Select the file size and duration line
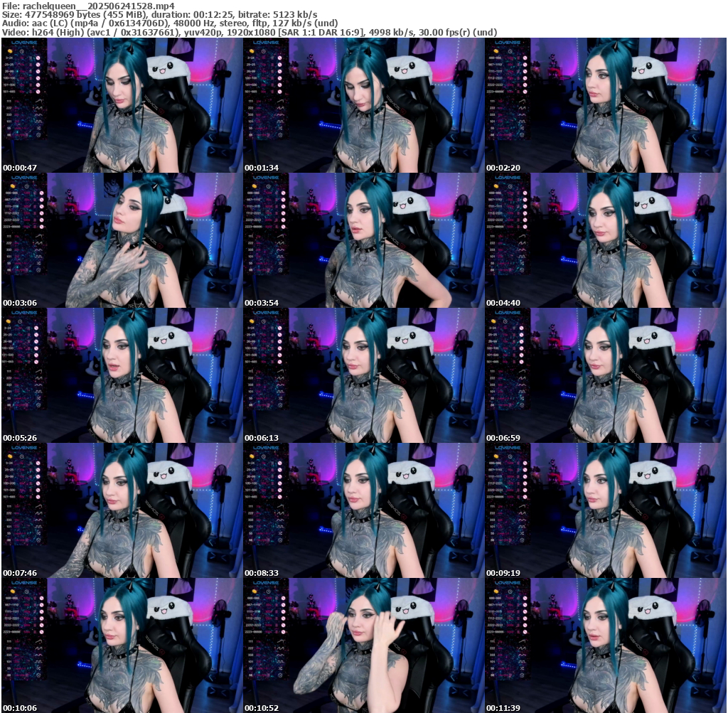The width and height of the screenshot is (728, 713). pos(160,15)
